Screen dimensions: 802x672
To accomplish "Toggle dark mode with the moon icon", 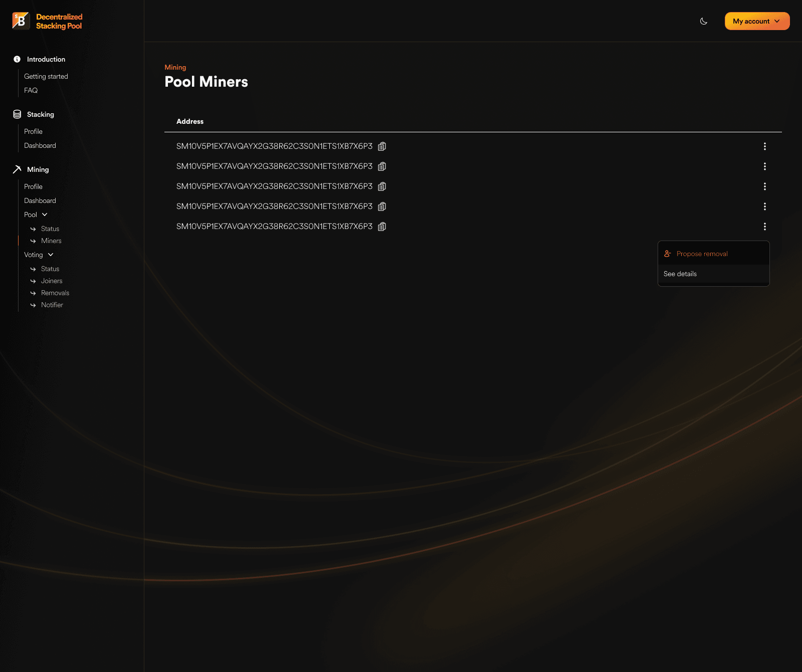I will [703, 21].
